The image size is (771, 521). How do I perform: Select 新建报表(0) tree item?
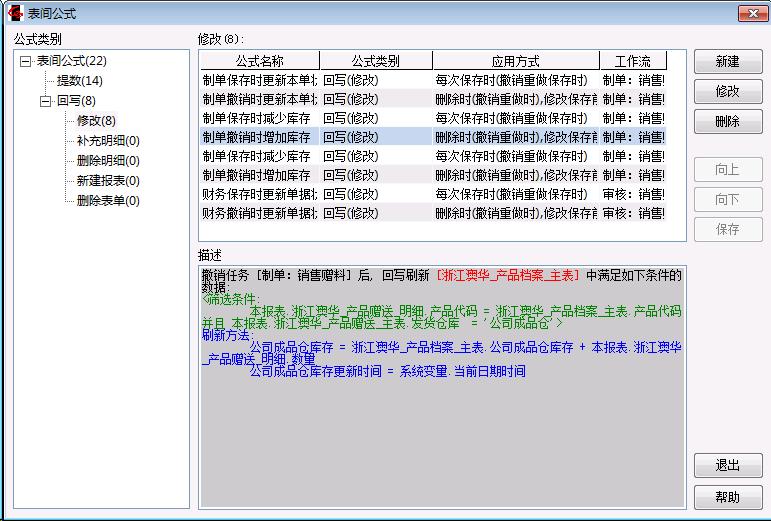pos(107,181)
